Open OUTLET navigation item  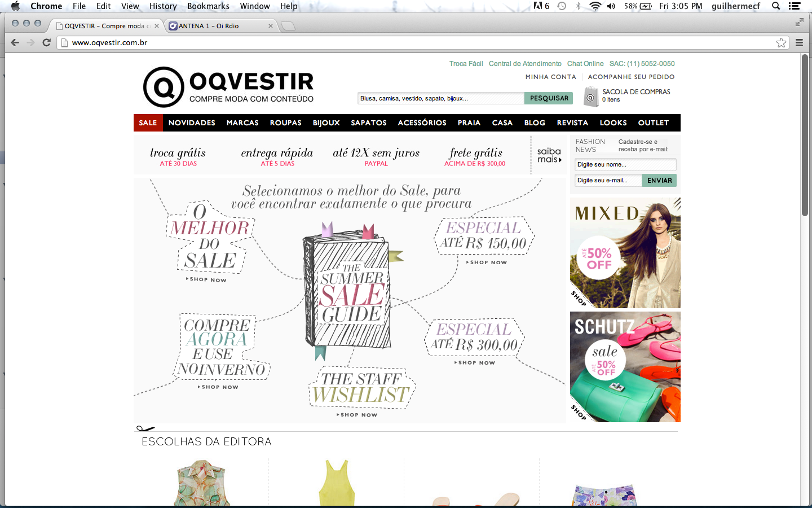point(654,122)
